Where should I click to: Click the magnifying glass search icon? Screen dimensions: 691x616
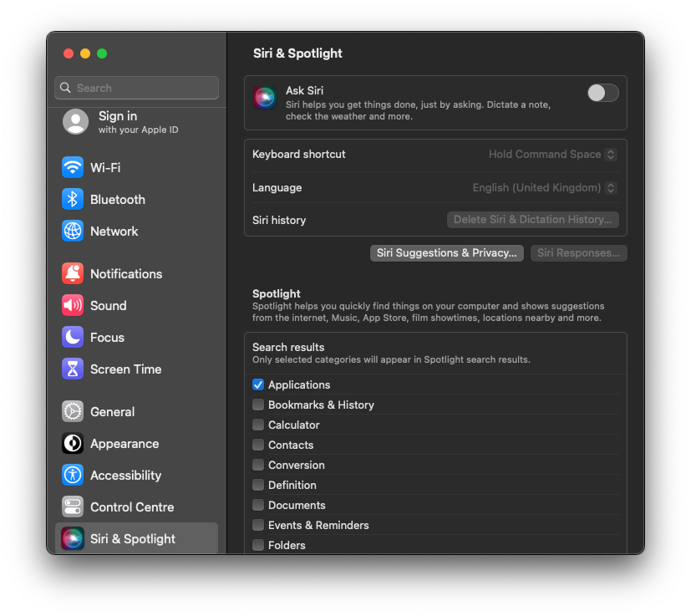point(65,88)
